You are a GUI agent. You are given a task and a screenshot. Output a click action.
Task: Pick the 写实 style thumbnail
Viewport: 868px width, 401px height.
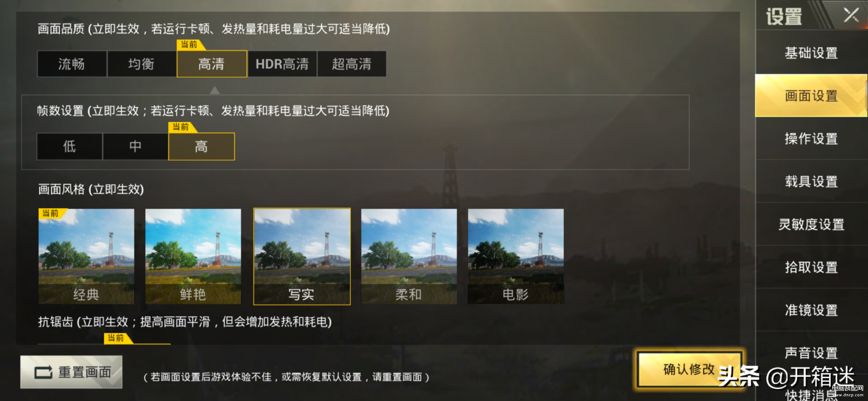[x=302, y=256]
